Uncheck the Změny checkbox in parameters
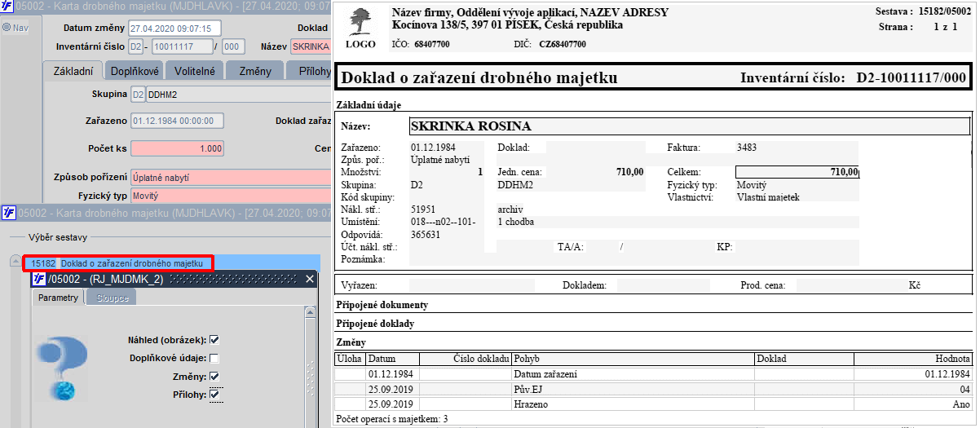 (x=214, y=377)
